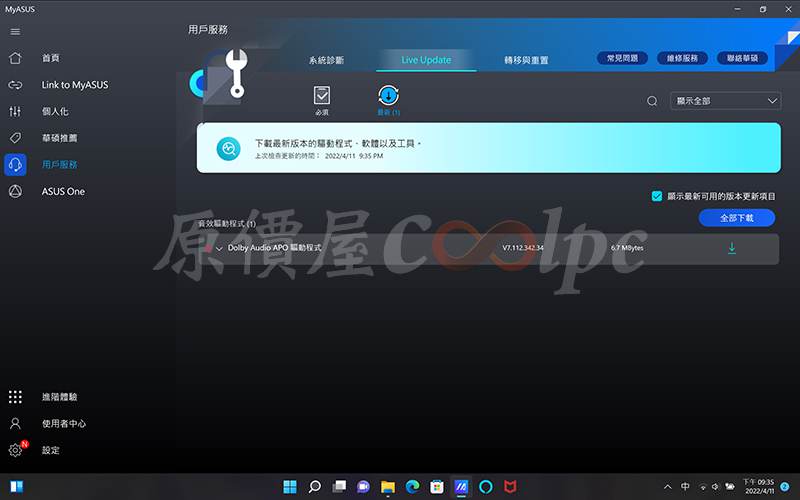Screen dimensions: 800x500
Task: Open 進階體驗 grid icon
Action: (15, 397)
